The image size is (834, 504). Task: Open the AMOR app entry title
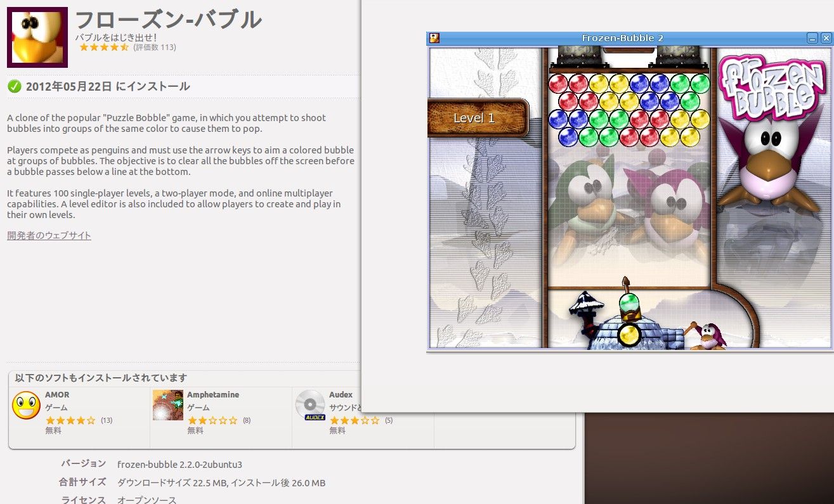coord(57,394)
